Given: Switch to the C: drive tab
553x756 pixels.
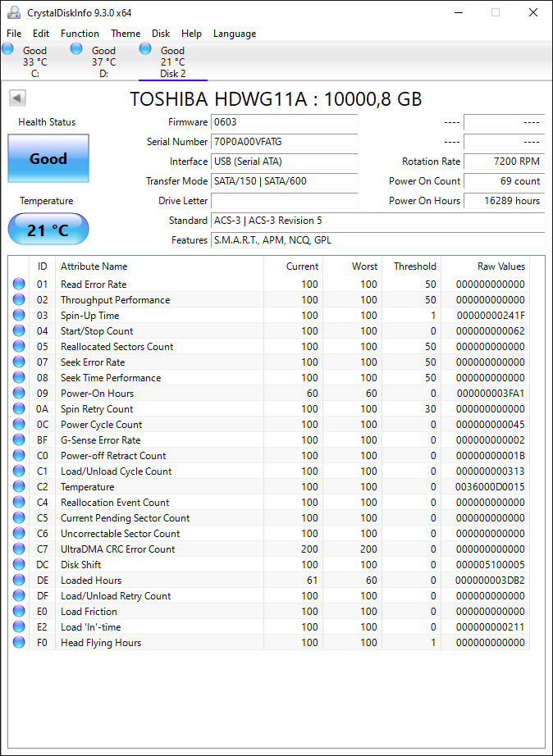Looking at the screenshot, I should [34, 61].
